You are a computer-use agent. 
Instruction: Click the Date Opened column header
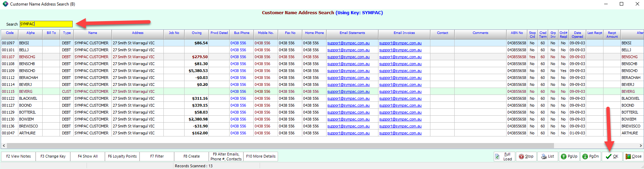click(578, 34)
